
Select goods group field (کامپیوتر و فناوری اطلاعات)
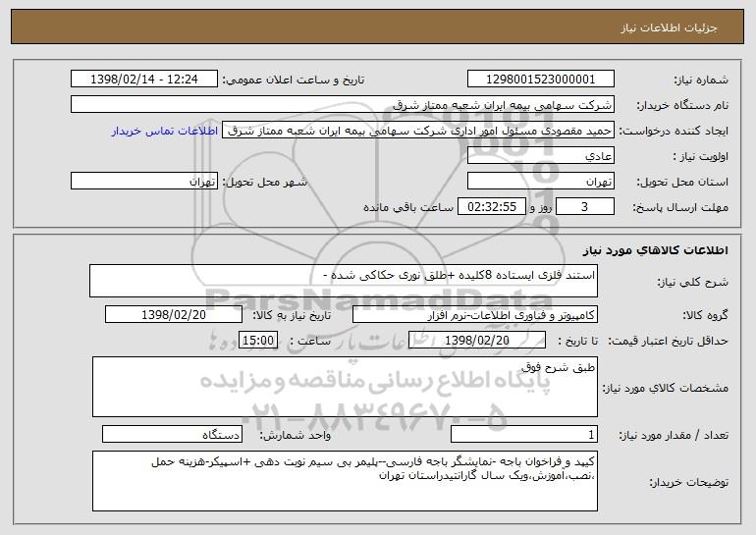(x=475, y=315)
